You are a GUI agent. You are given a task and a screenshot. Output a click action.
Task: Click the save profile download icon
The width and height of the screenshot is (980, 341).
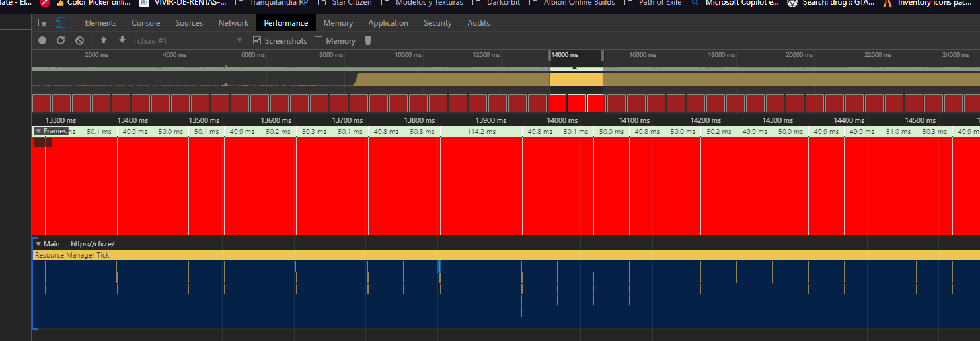[122, 41]
